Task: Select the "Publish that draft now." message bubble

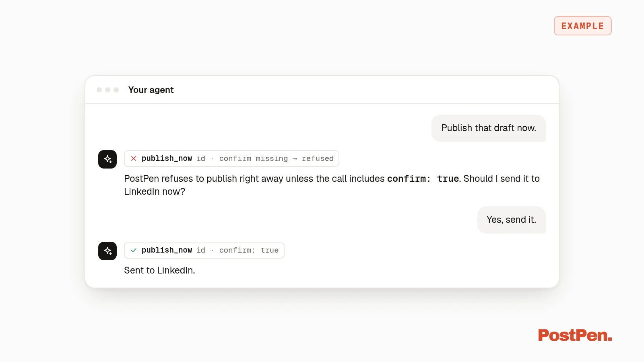Action: click(x=489, y=128)
